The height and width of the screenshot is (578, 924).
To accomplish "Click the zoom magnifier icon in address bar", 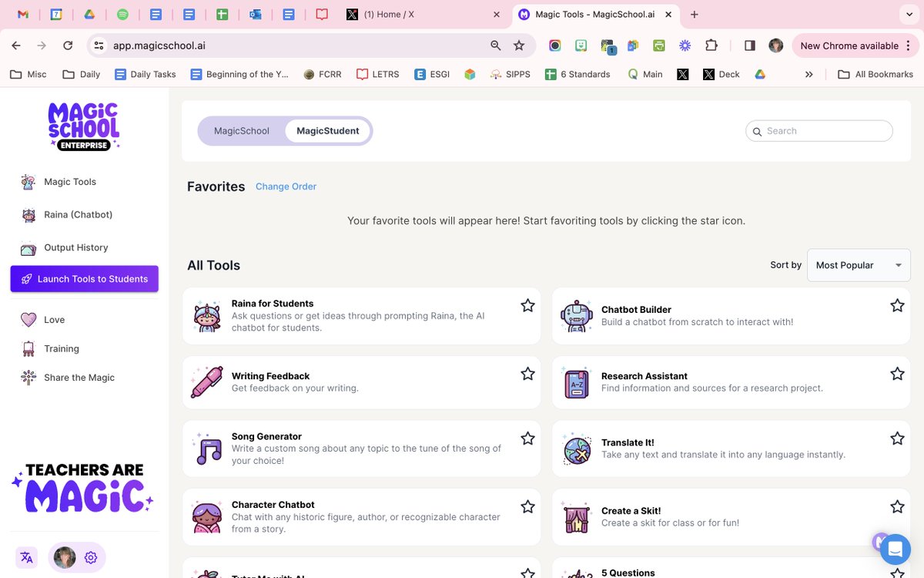I will click(496, 45).
